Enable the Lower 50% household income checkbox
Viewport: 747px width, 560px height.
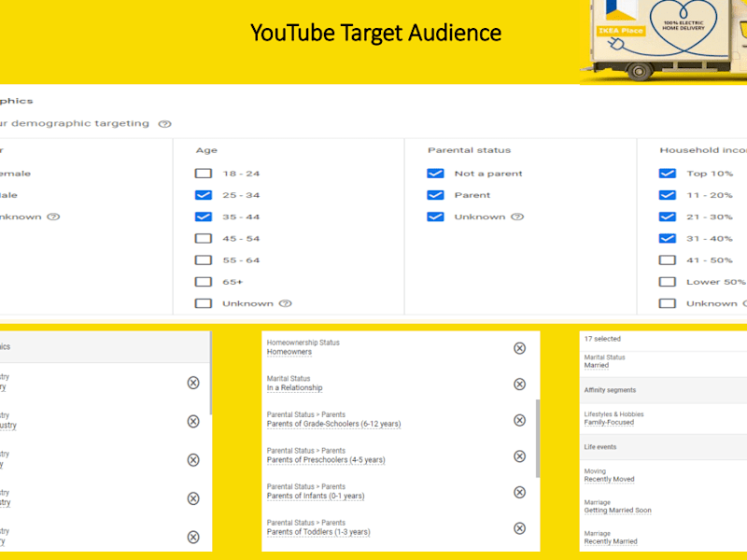[667, 282]
